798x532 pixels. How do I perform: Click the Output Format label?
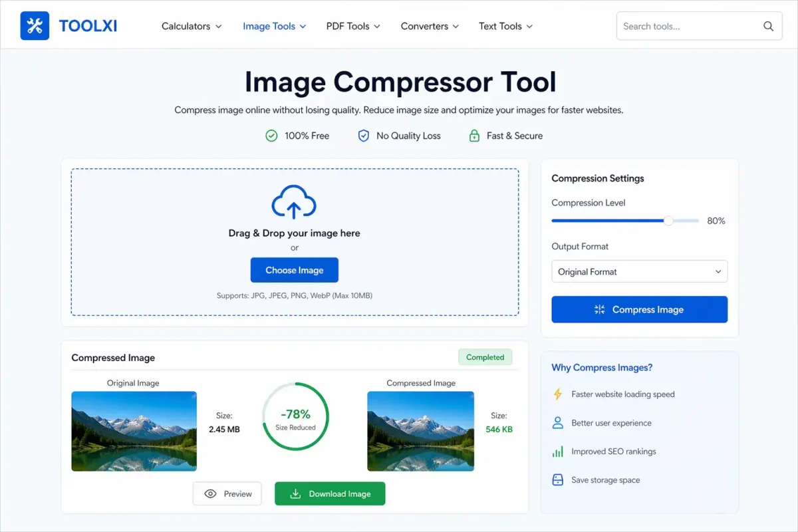(580, 247)
